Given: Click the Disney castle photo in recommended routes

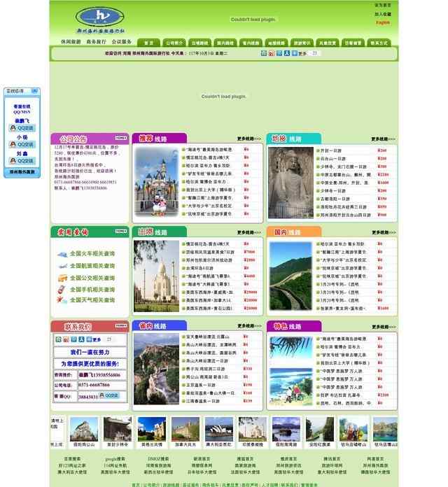Looking at the screenshot, I should coord(157,182).
